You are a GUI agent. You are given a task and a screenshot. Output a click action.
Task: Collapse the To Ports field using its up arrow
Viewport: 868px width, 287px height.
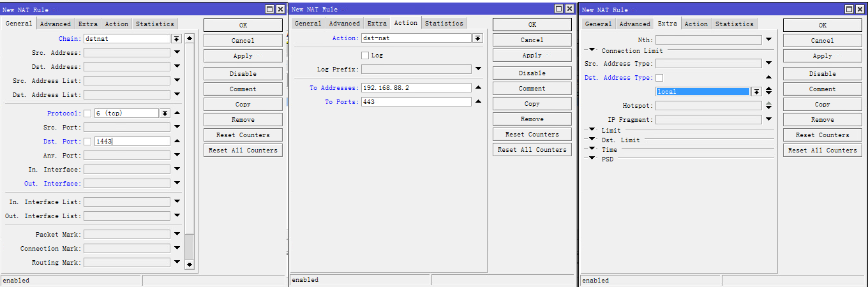coord(478,102)
